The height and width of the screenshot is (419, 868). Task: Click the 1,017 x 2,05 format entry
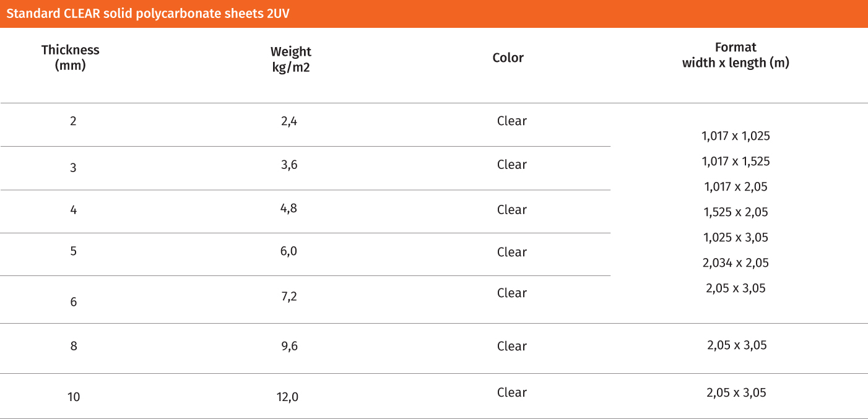point(736,187)
